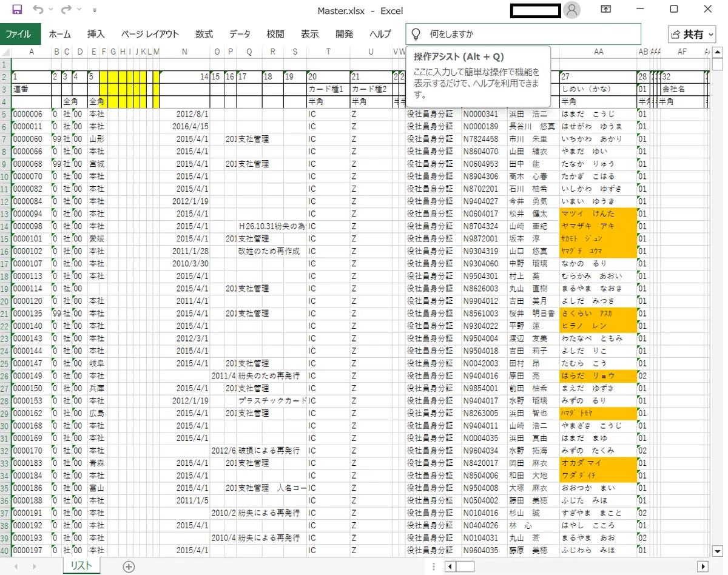This screenshot has height=575, width=728.
Task: Click header cell しめい（かな）
Action: pyautogui.click(x=598, y=89)
